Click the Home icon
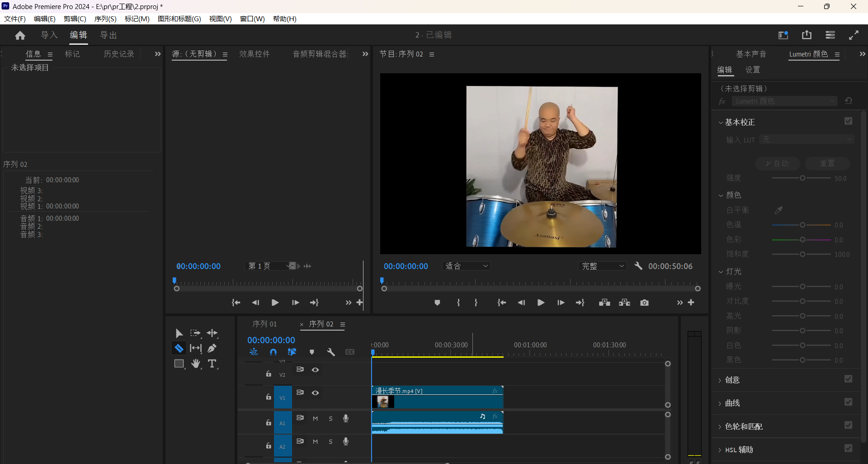The height and width of the screenshot is (464, 868). point(20,35)
